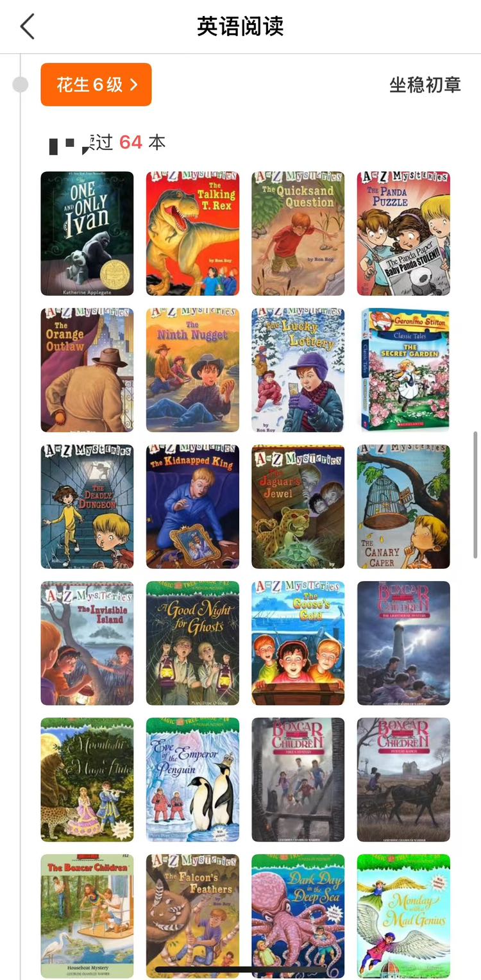Select The Kidnapped King book
Image resolution: width=481 pixels, height=980 pixels.
(192, 507)
